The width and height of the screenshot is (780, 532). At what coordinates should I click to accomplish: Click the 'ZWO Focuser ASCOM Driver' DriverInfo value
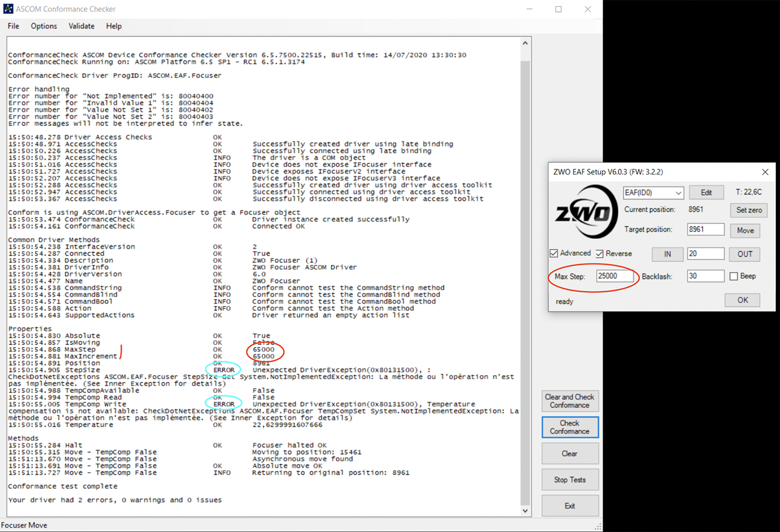(x=305, y=268)
